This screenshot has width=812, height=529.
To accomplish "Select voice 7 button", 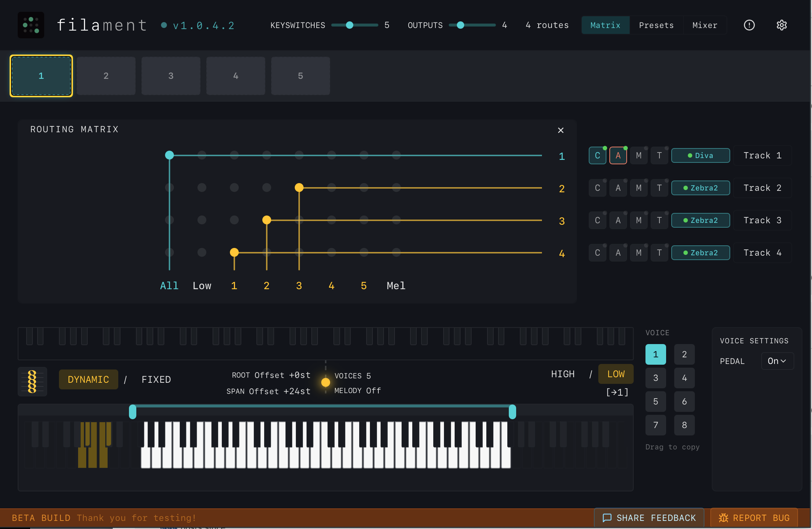I will [x=655, y=425].
